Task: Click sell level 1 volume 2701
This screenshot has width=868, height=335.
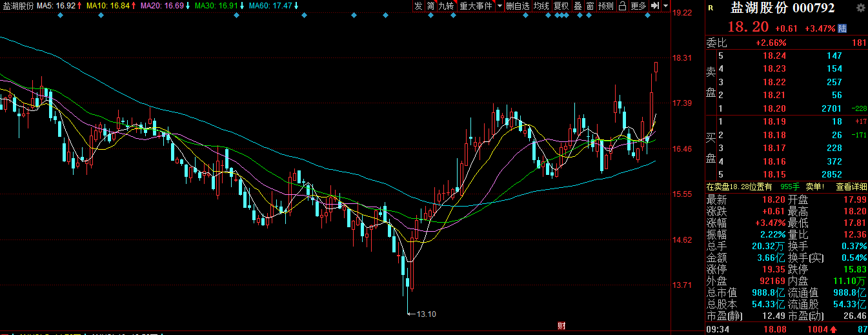Action: pos(831,108)
